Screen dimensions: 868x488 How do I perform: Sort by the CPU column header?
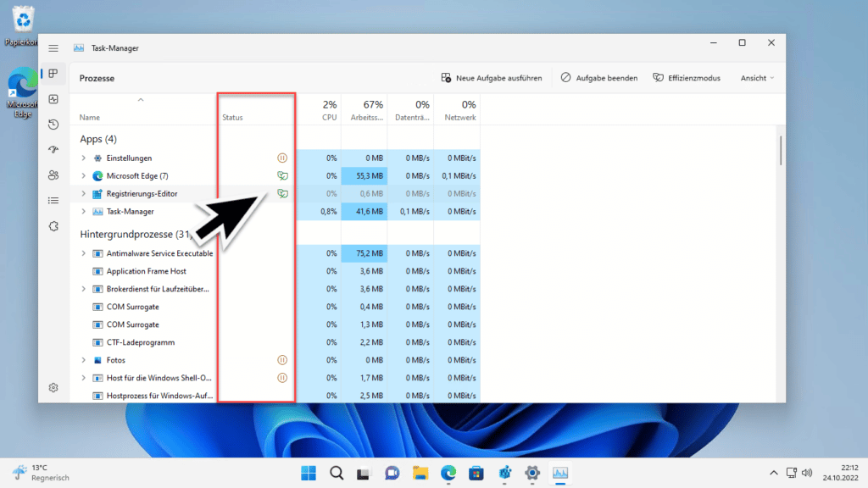pos(319,109)
